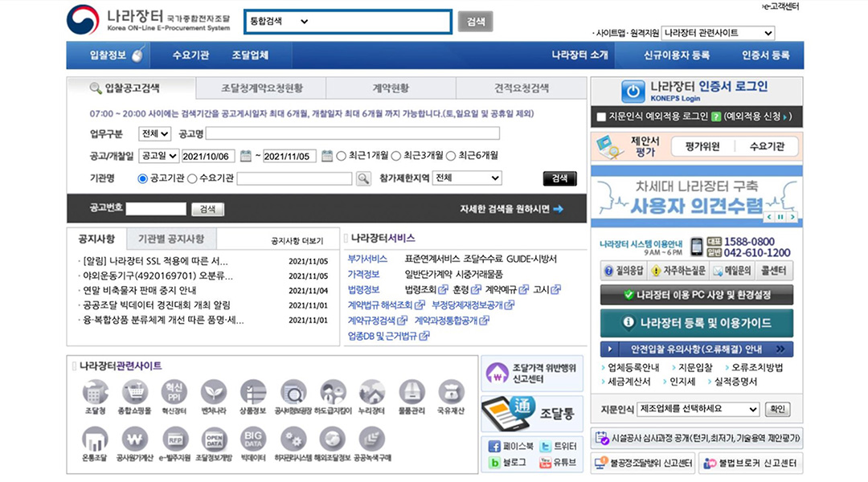Open the 공고일 date type dropdown
The width and height of the screenshot is (868, 482).
158,156
